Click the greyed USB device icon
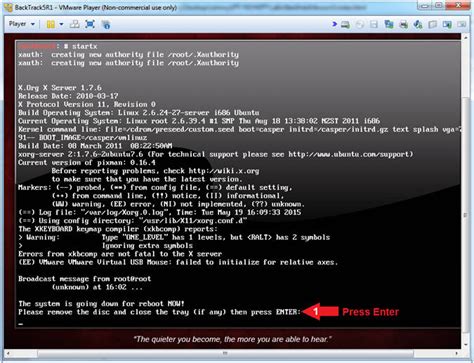The image size is (474, 363). click(433, 24)
